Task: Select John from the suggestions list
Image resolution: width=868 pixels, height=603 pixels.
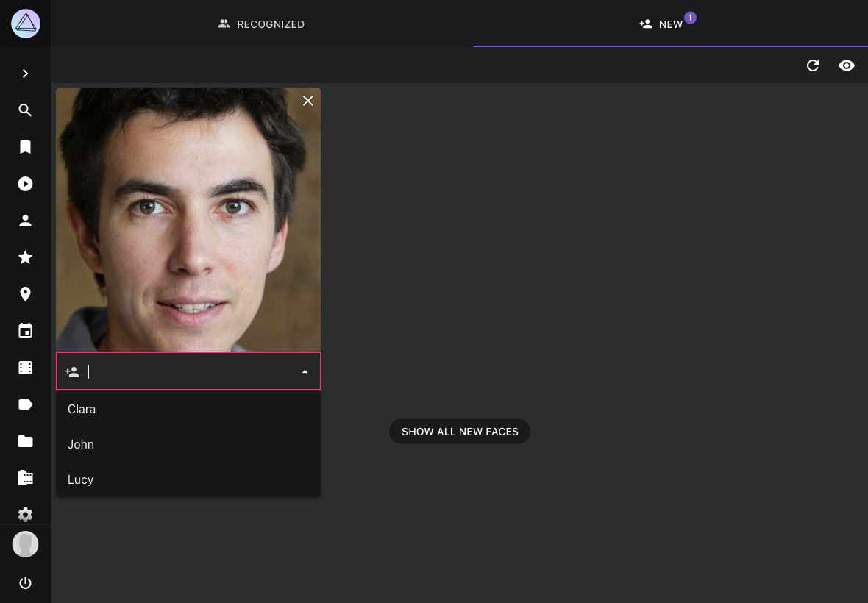Action: [81, 444]
